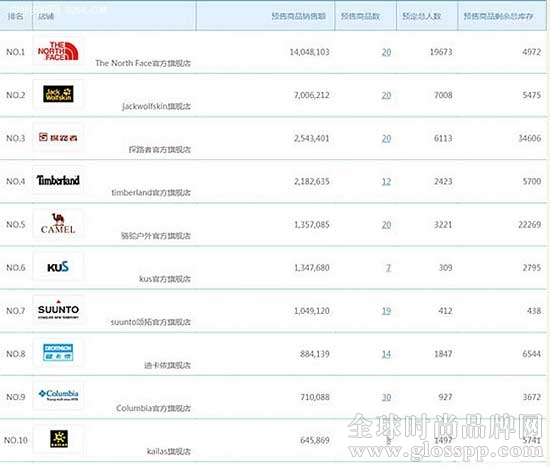Screen dimensions: 550x467
Task: Click the Columbia logo thumbnail
Action: point(58,396)
